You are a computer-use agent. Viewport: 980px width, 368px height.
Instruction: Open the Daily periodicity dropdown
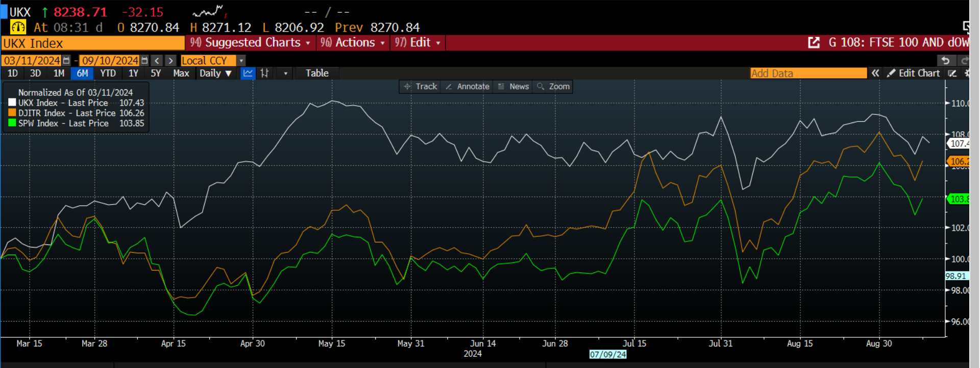coord(215,73)
